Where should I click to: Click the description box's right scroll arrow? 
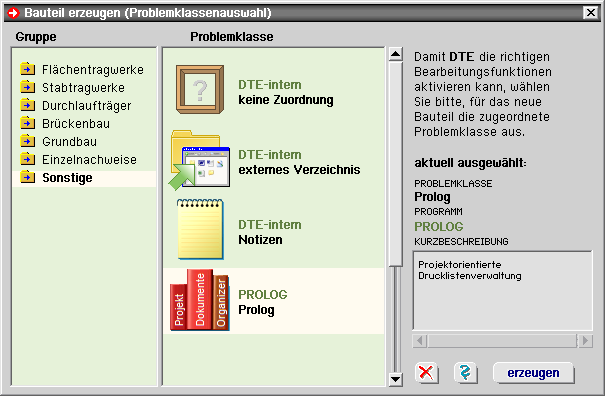pyautogui.click(x=586, y=341)
